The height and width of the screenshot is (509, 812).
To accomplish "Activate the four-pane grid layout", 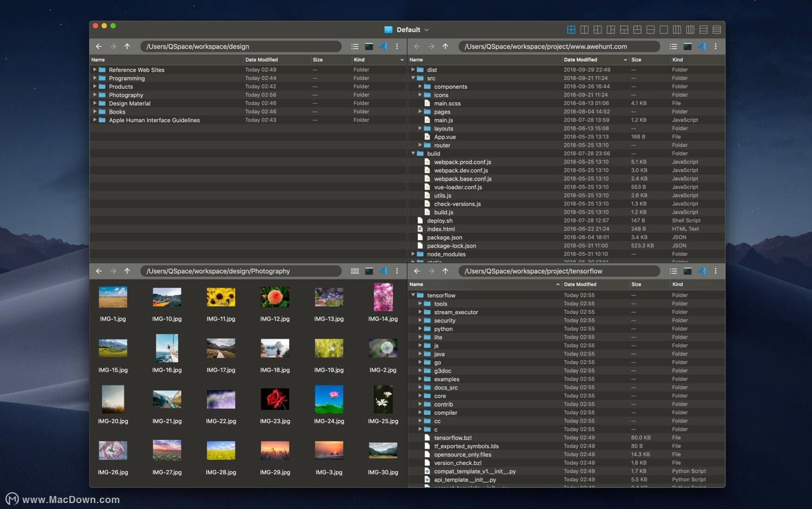I will click(x=571, y=30).
